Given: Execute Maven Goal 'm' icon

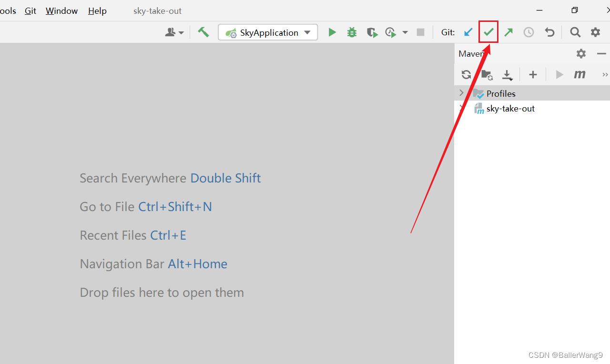Looking at the screenshot, I should click(579, 74).
